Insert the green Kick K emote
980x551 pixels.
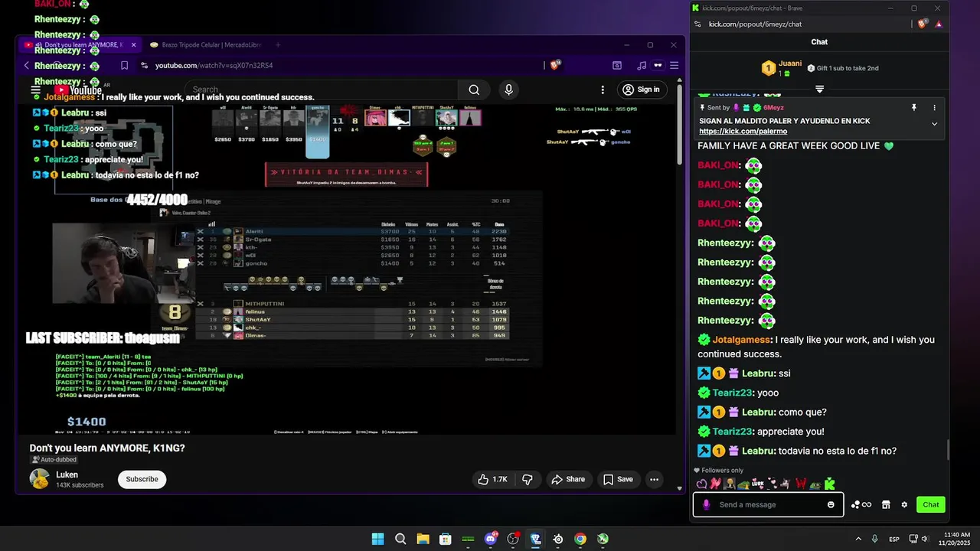coord(829,484)
